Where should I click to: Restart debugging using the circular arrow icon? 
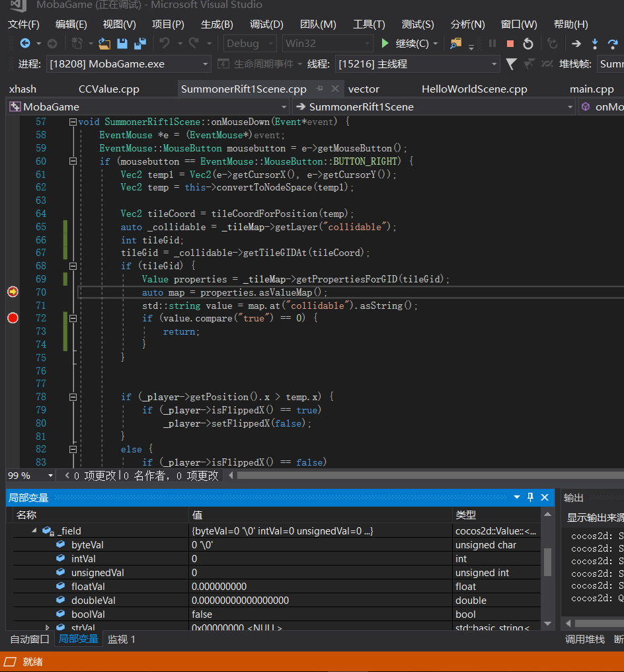[x=528, y=44]
